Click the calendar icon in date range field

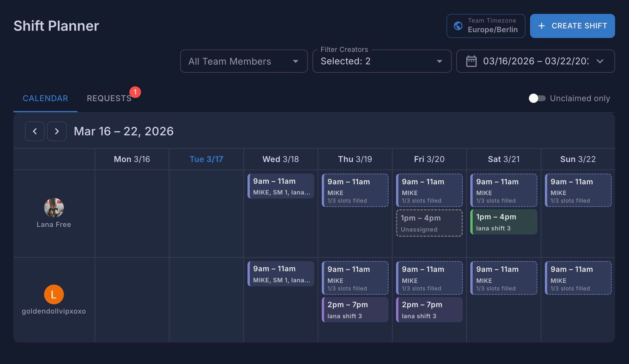471,61
